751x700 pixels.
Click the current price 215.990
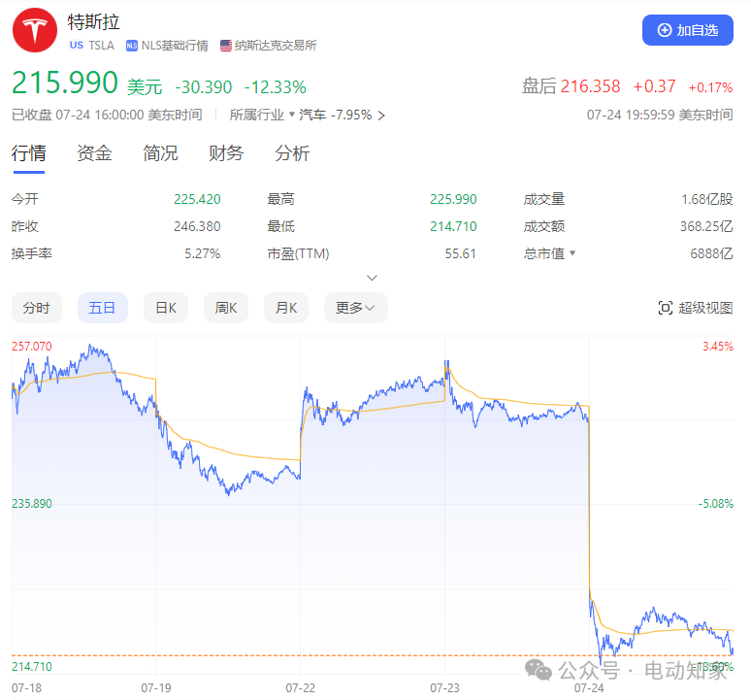(x=65, y=83)
